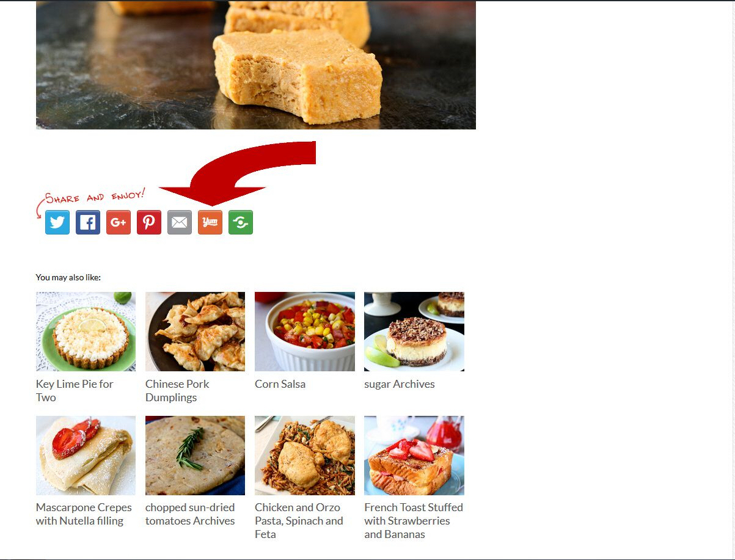Open the Mascarpone Crepes with Nutella filling link

tap(84, 514)
